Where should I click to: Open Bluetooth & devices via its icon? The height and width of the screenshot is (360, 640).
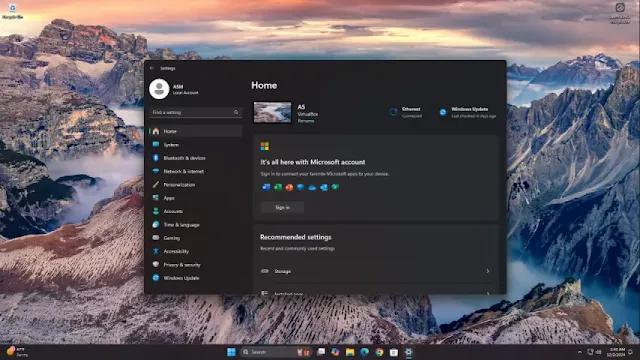click(x=156, y=158)
